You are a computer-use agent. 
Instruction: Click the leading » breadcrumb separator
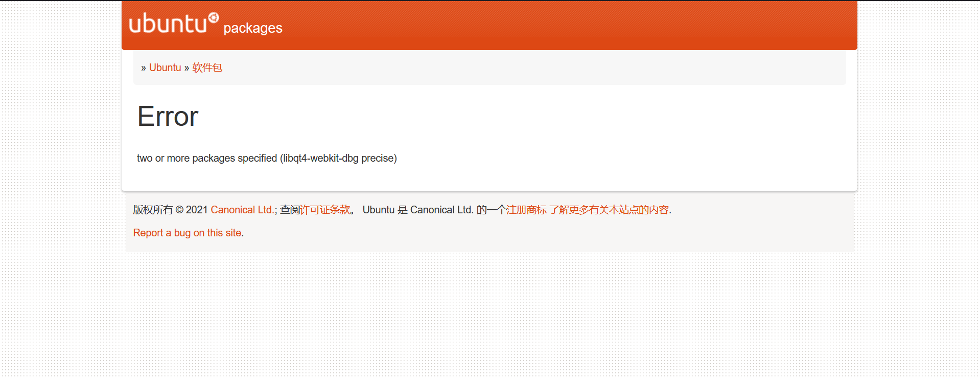click(x=144, y=68)
